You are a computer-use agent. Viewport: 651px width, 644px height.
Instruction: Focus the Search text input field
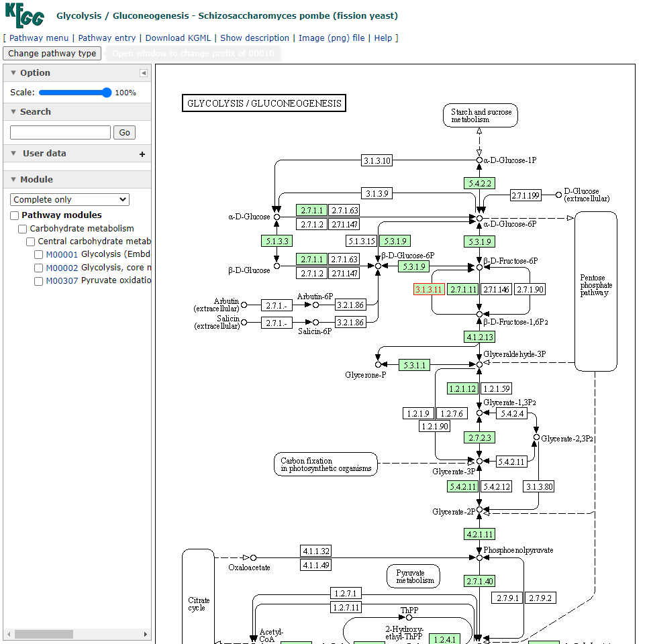coord(60,133)
